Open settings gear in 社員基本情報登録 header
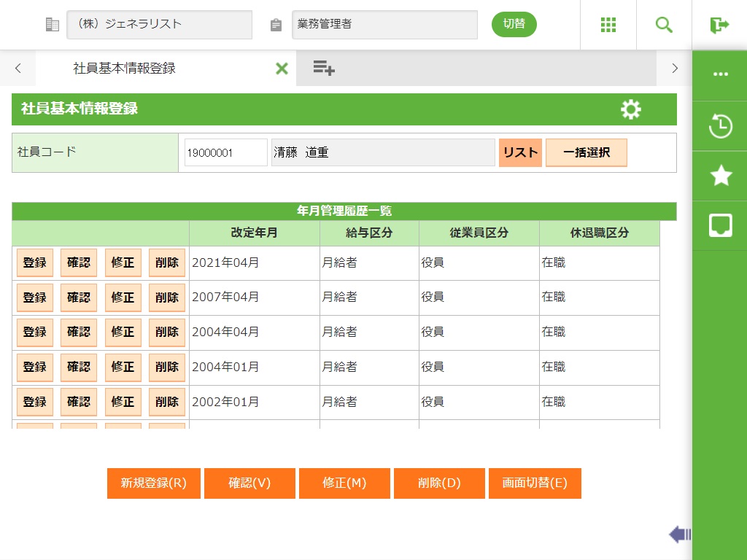 (x=630, y=109)
